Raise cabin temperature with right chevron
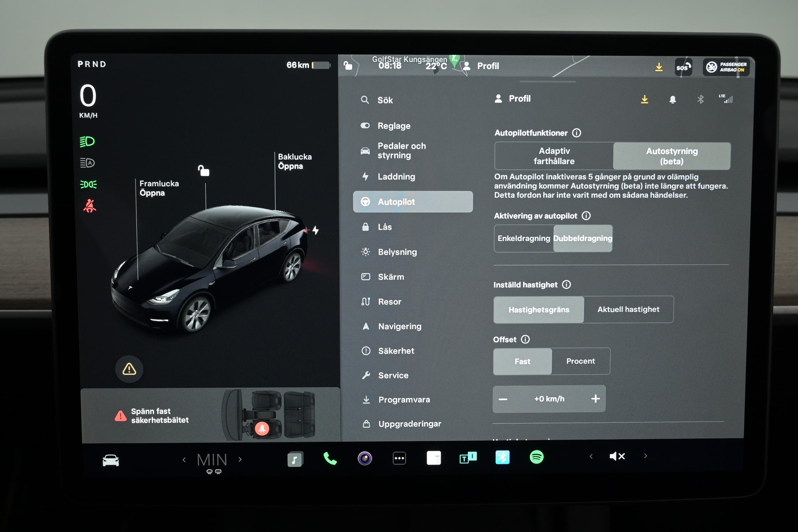This screenshot has width=798, height=532. (240, 460)
